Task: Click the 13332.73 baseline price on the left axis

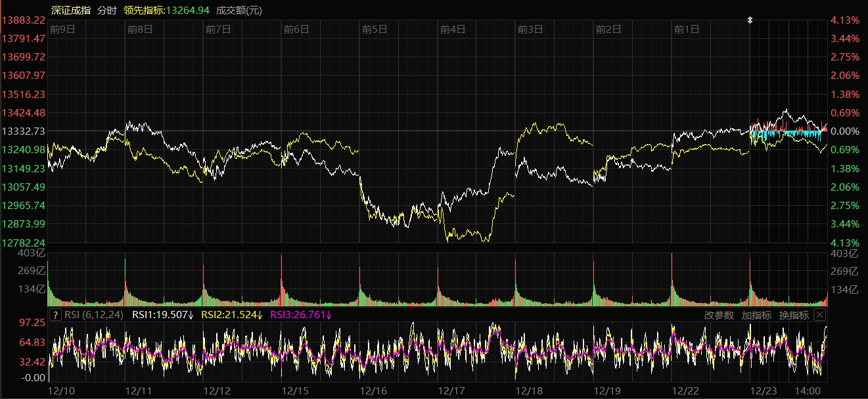Action: 24,131
